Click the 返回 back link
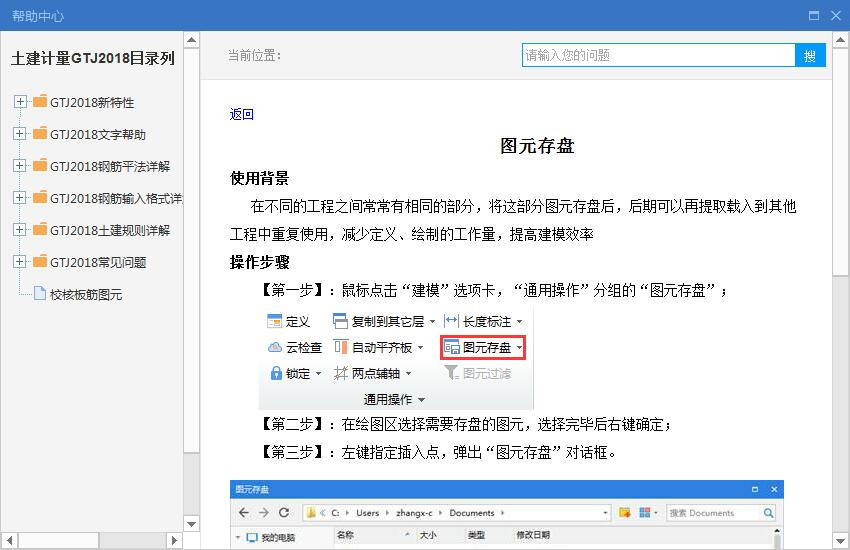This screenshot has height=550, width=850. point(241,114)
